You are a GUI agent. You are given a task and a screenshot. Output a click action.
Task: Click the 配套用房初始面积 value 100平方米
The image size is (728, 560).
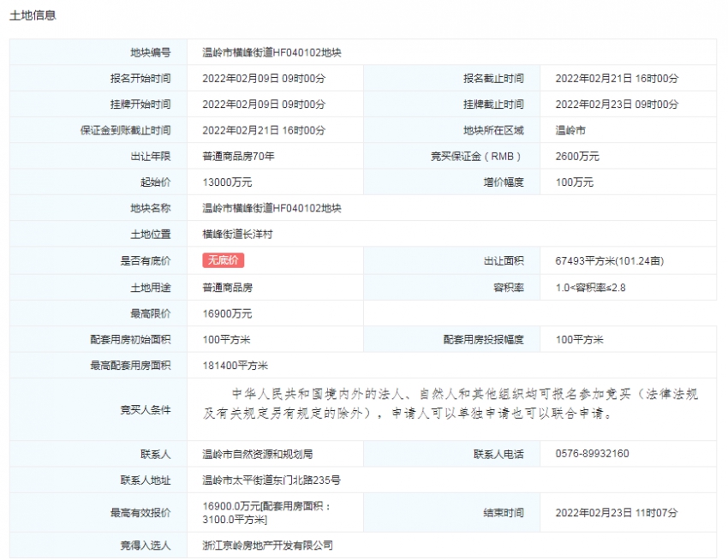pyautogui.click(x=226, y=339)
